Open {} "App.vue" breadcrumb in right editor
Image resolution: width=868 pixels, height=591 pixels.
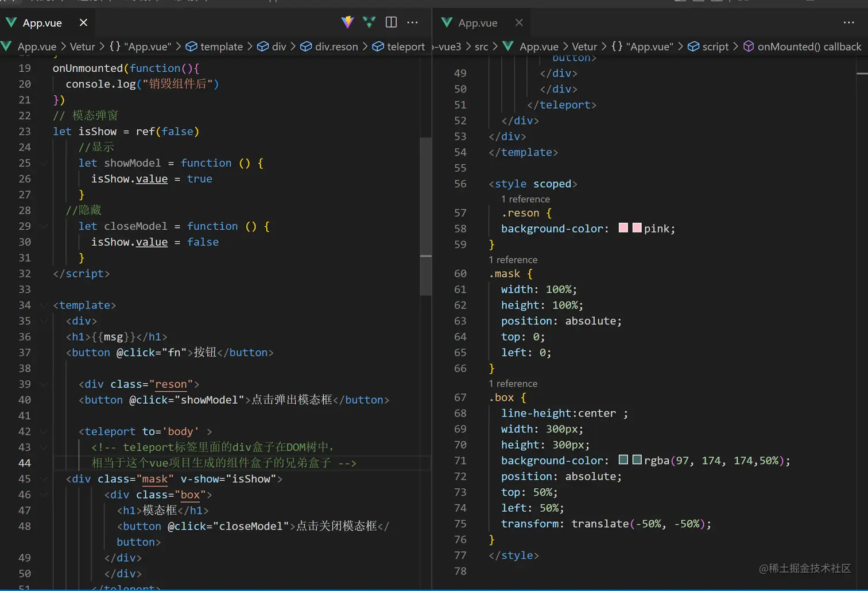[x=642, y=47]
